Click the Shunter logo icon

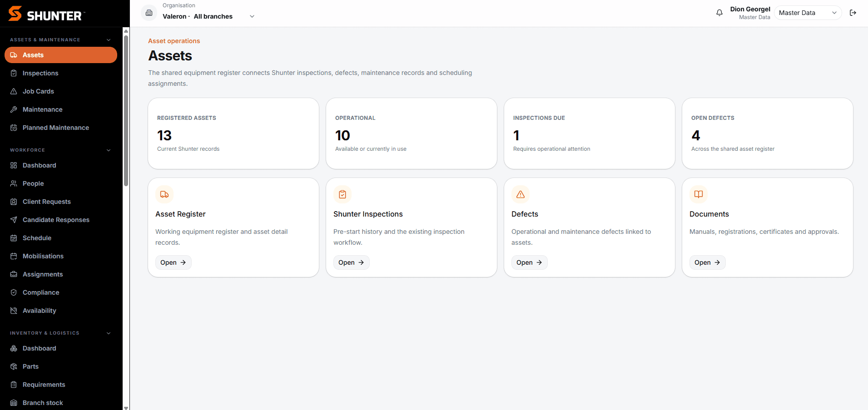click(x=15, y=14)
